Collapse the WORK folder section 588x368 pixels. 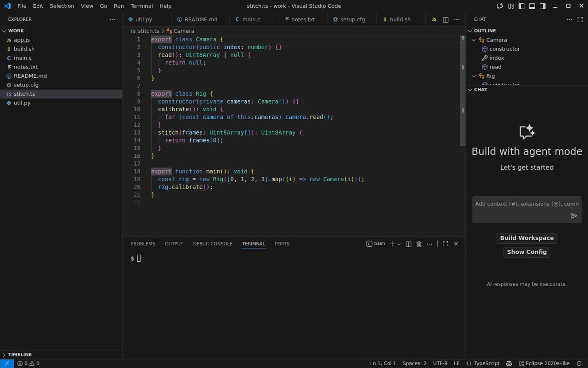click(x=61, y=31)
